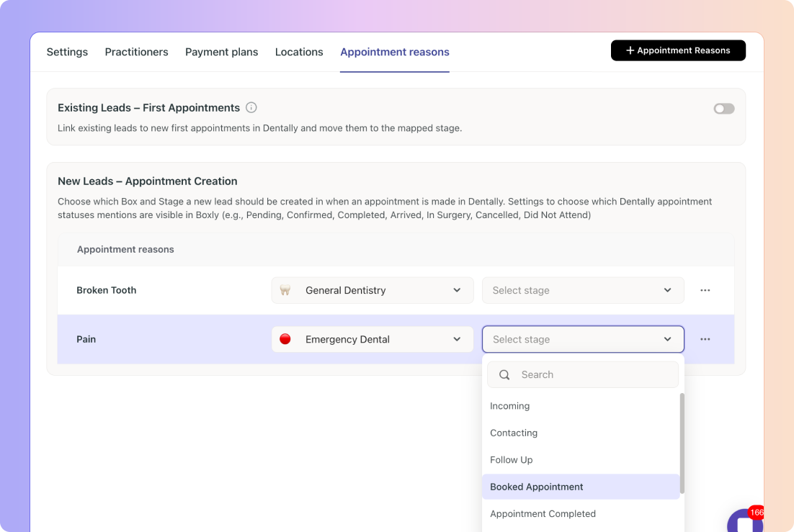Click the info icon beside Existing Leads
Viewport: 794px width, 532px height.
(x=251, y=108)
